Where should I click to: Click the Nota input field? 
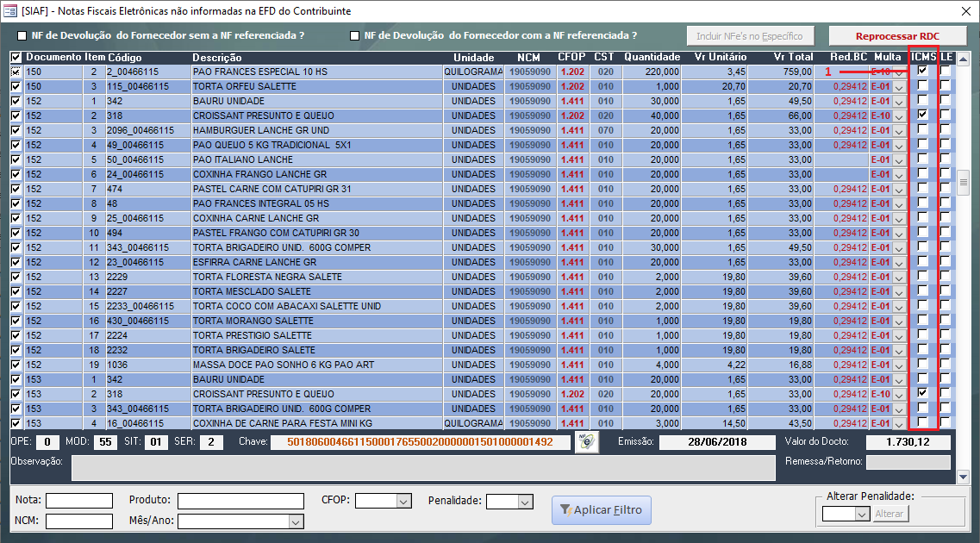[x=79, y=502]
